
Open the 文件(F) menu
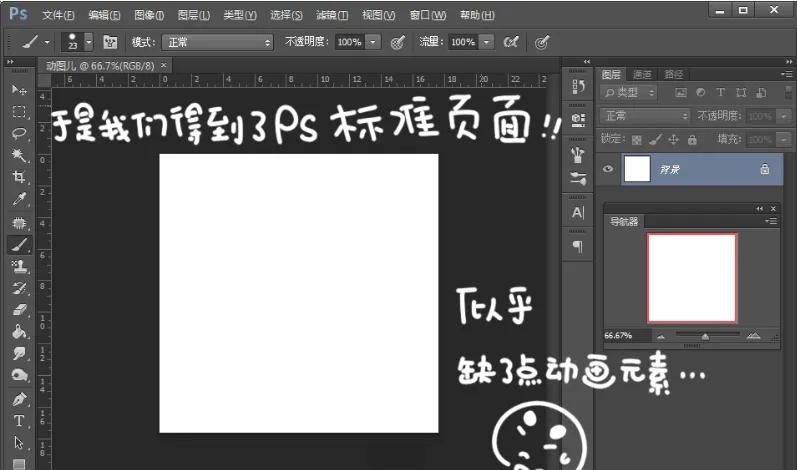pos(58,15)
